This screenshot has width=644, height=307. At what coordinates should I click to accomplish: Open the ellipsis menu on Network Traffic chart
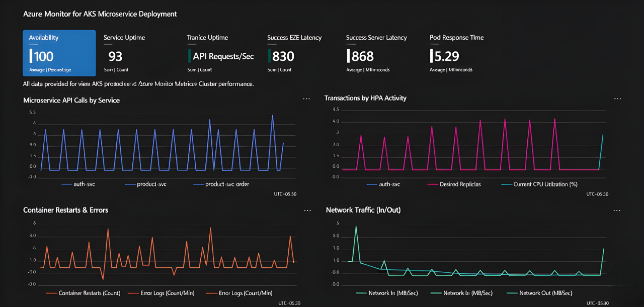click(617, 211)
